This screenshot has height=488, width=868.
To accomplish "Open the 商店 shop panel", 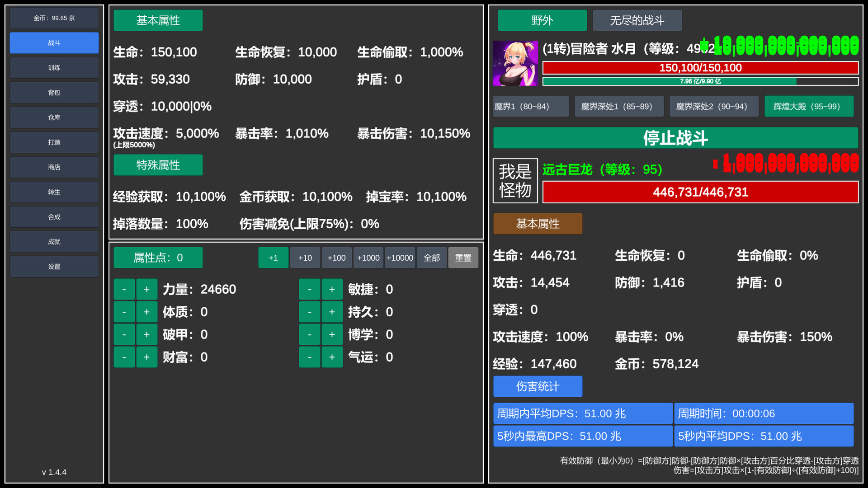I will (x=54, y=167).
